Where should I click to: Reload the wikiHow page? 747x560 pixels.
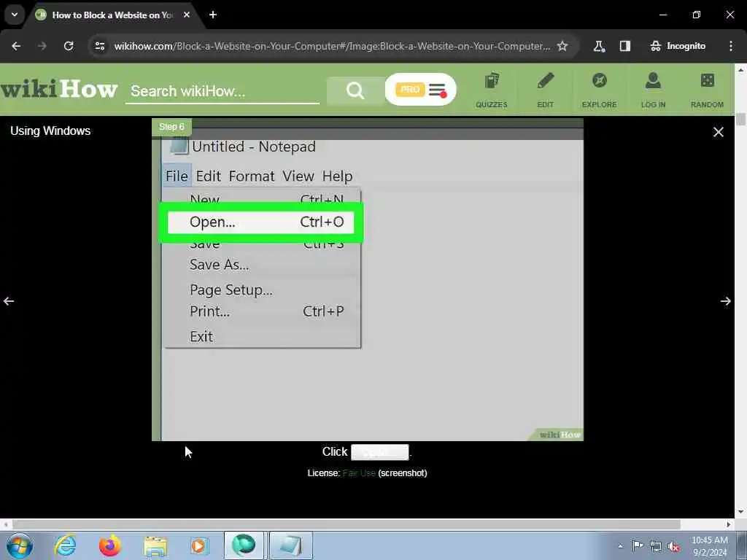click(x=69, y=46)
